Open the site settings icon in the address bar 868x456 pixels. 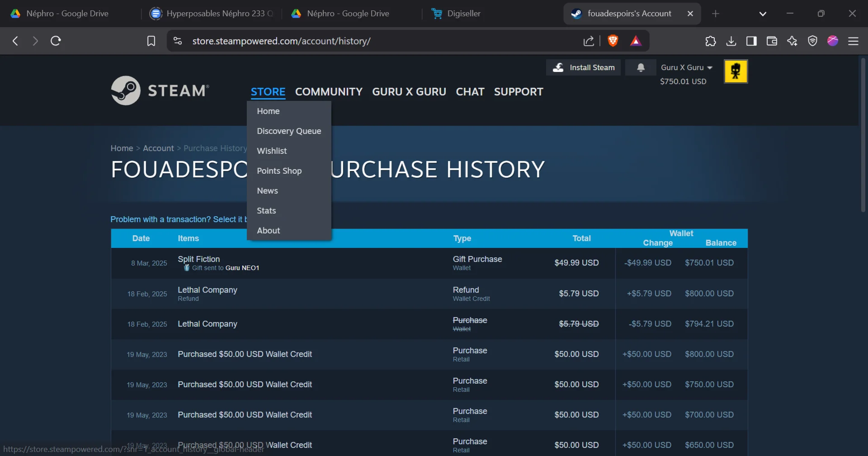pyautogui.click(x=178, y=41)
